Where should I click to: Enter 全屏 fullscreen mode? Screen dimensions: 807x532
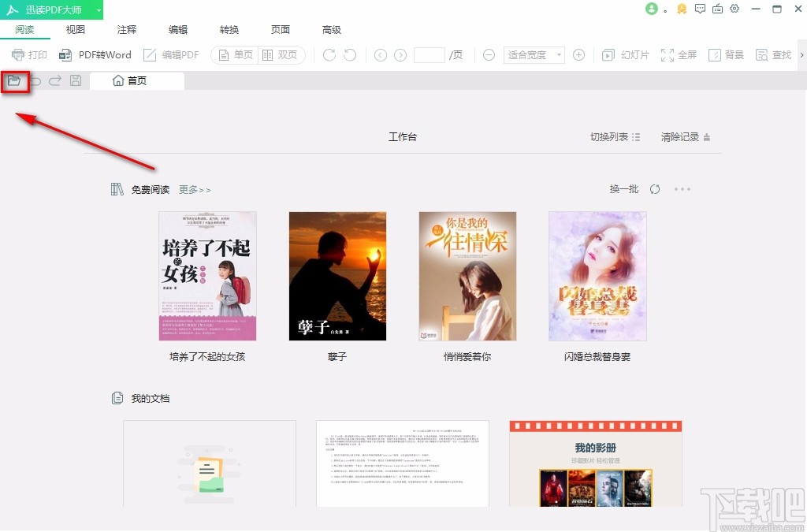pyautogui.click(x=679, y=54)
